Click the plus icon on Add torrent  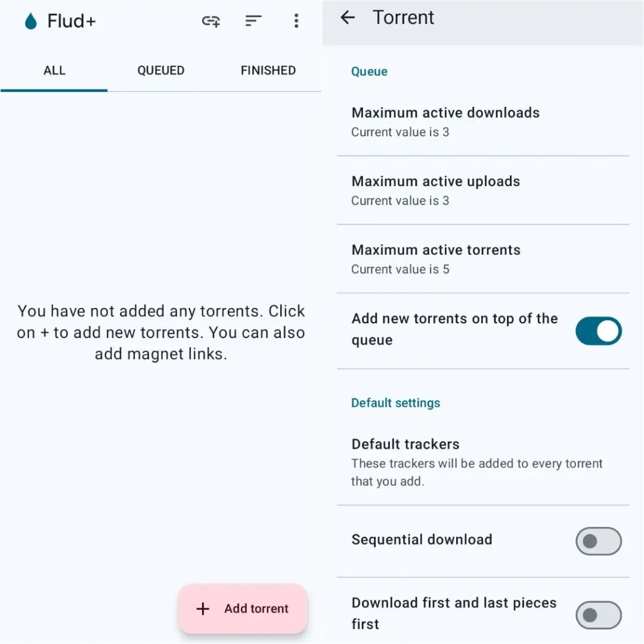(x=203, y=609)
